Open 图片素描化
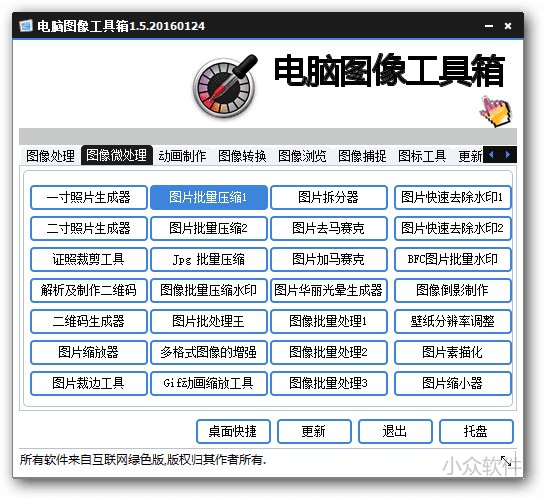The image size is (544, 499). (x=452, y=352)
